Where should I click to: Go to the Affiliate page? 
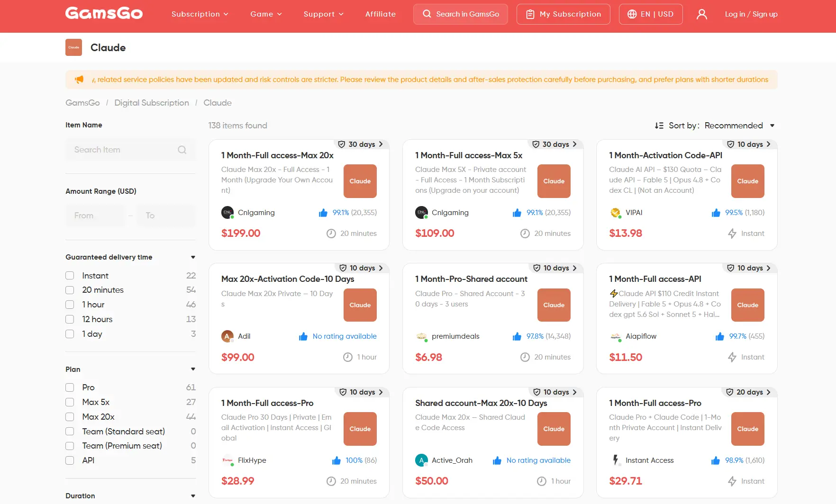[x=381, y=14]
